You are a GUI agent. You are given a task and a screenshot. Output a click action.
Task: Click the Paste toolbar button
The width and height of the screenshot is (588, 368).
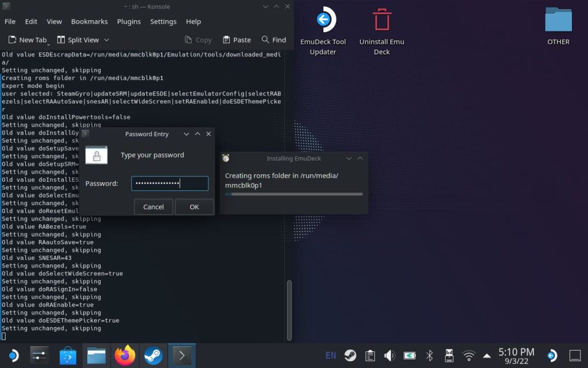237,40
